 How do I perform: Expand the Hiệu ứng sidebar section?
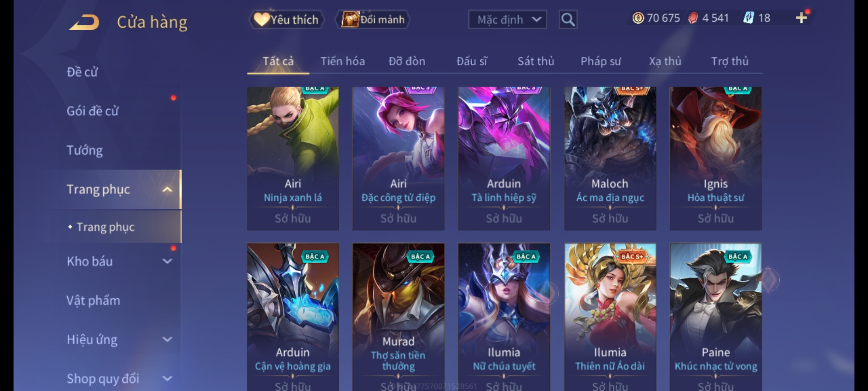(x=167, y=340)
